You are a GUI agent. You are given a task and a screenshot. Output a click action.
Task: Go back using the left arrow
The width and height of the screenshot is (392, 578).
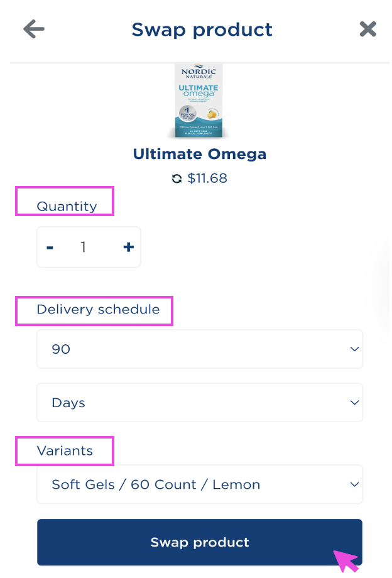click(34, 29)
